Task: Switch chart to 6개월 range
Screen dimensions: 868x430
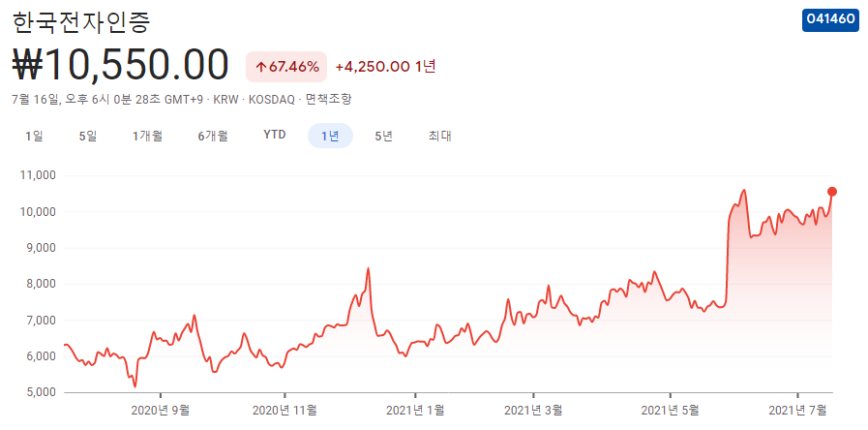Action: click(x=213, y=136)
